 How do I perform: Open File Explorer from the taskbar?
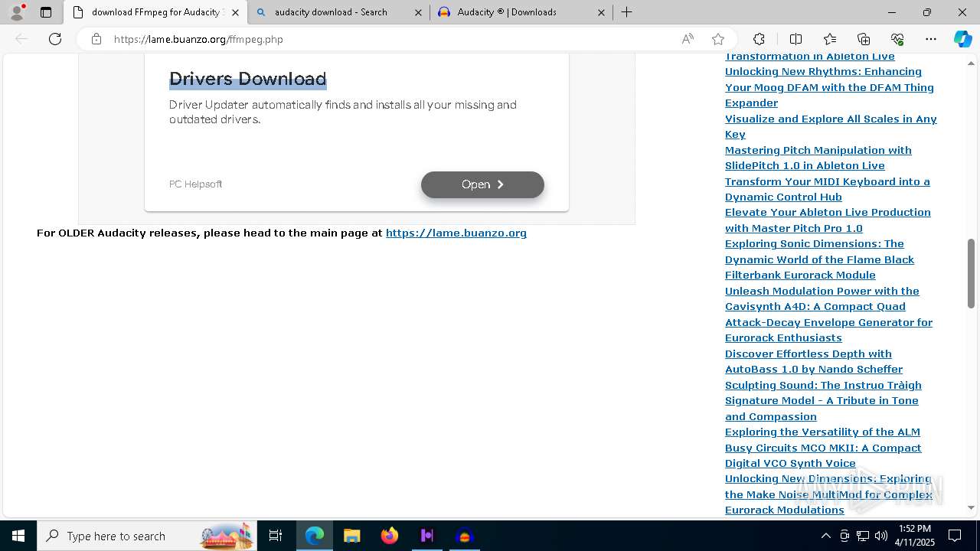[352, 536]
